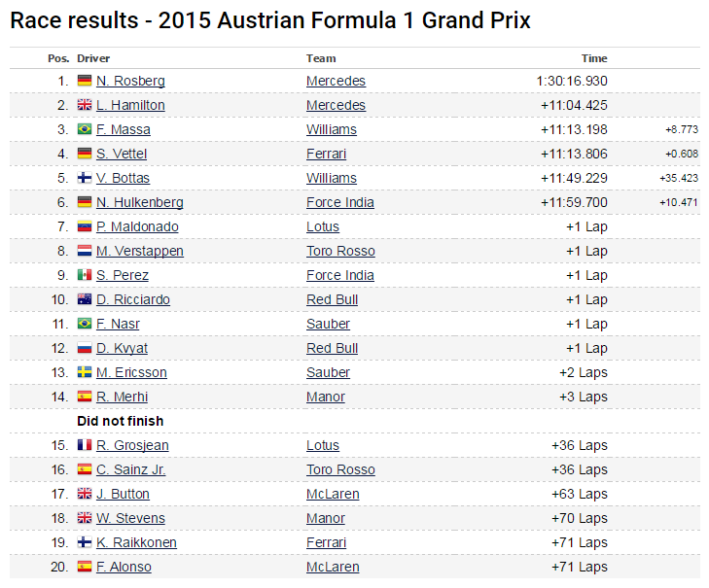Image resolution: width=709 pixels, height=588 pixels.
Task: Open S. Vettel driver page
Action: [122, 154]
